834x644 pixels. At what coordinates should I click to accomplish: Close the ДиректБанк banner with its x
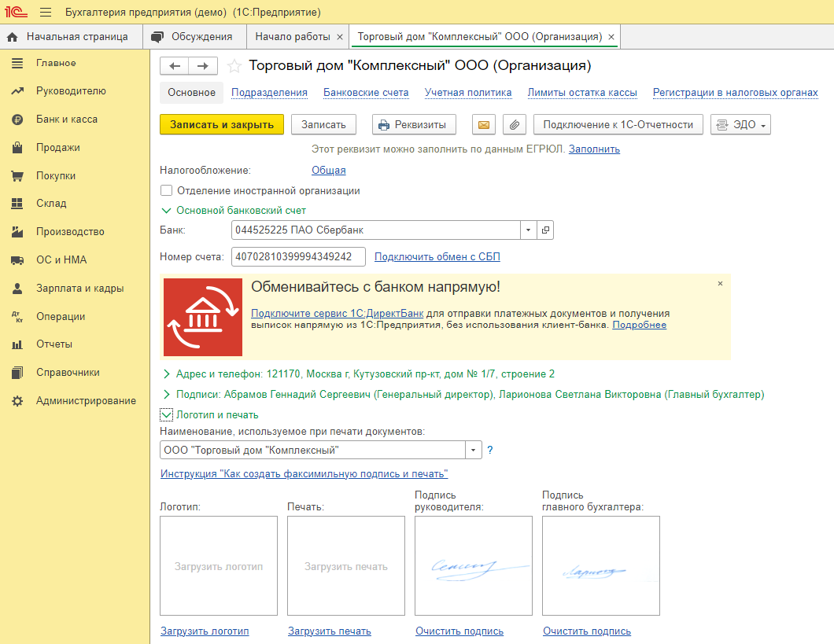[720, 284]
